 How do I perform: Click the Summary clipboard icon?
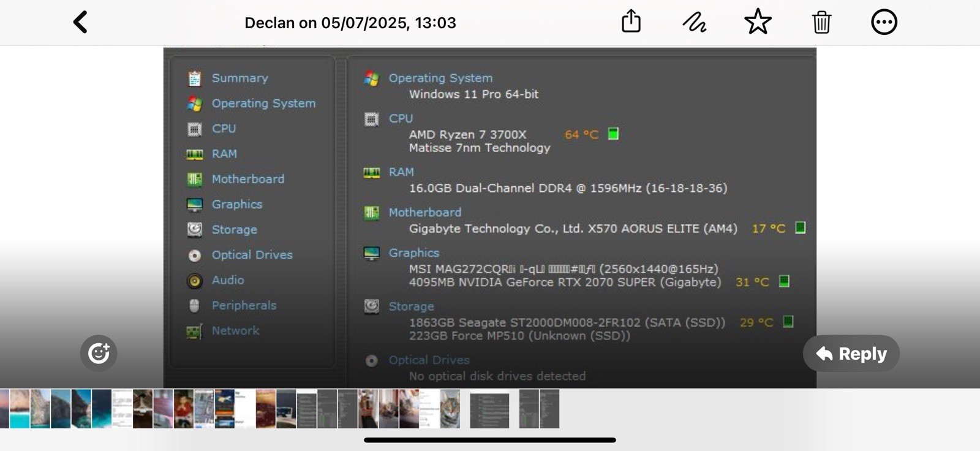(194, 78)
